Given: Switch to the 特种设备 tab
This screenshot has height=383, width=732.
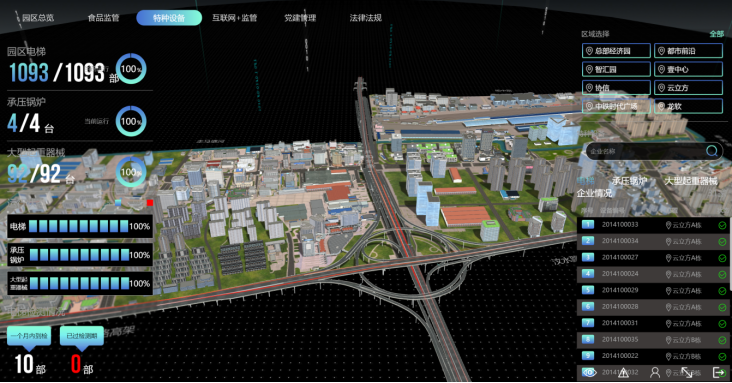Looking at the screenshot, I should (169, 18).
